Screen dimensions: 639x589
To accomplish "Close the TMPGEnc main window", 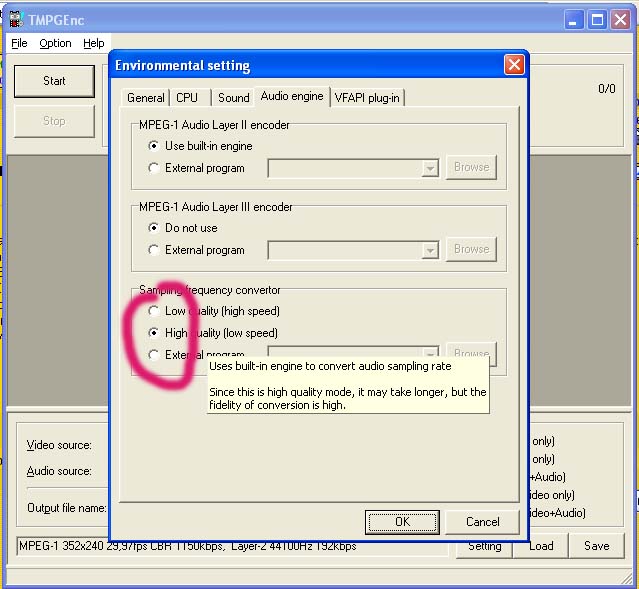I will [620, 20].
